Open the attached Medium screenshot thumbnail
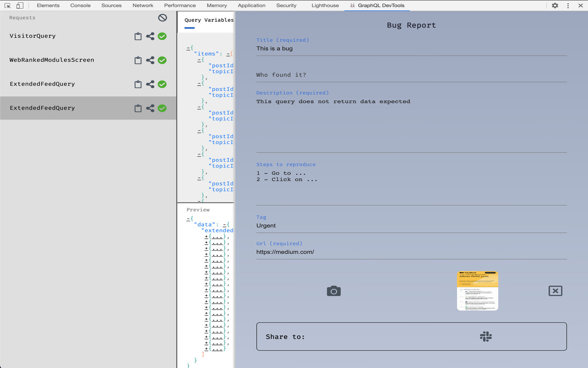588x368 pixels. (478, 291)
